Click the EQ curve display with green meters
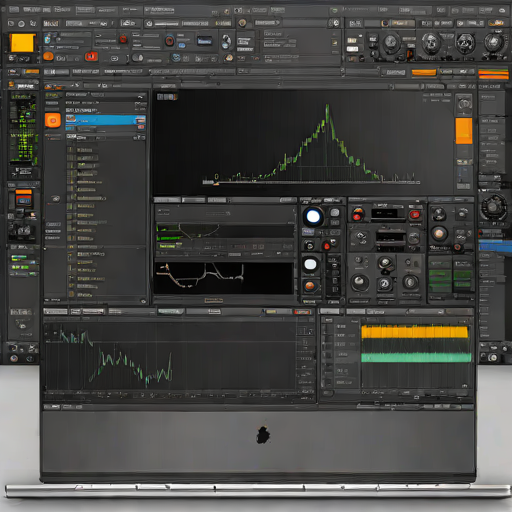Viewport: 512px width, 512px height. (x=225, y=237)
